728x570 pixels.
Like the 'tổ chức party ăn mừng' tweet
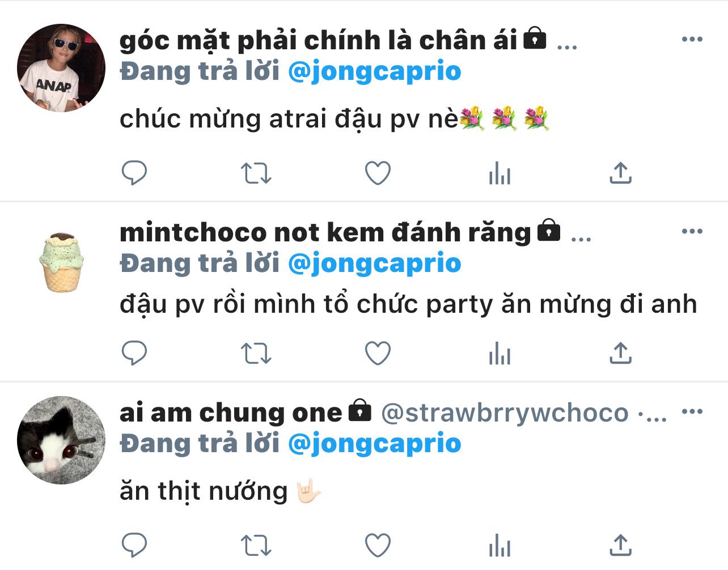(378, 354)
